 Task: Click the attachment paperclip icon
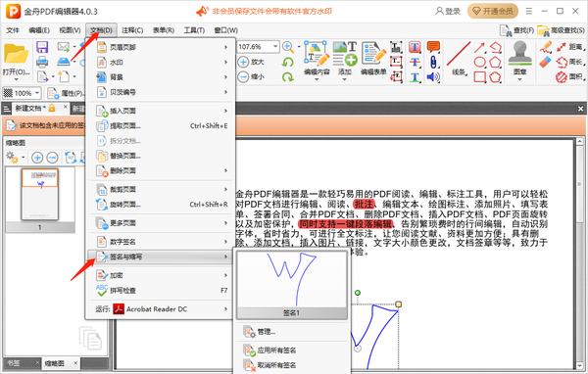[x=433, y=62]
